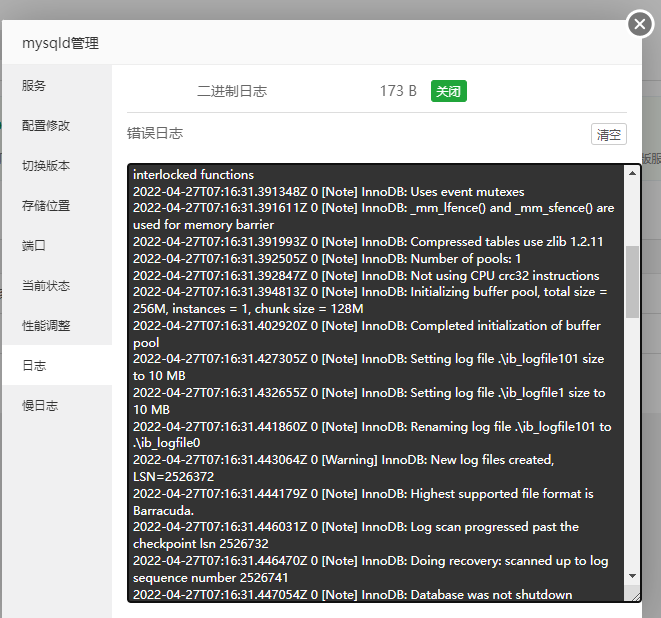This screenshot has width=661, height=618.
Task: Click the mysqld管理 dialog title
Action: (x=60, y=43)
